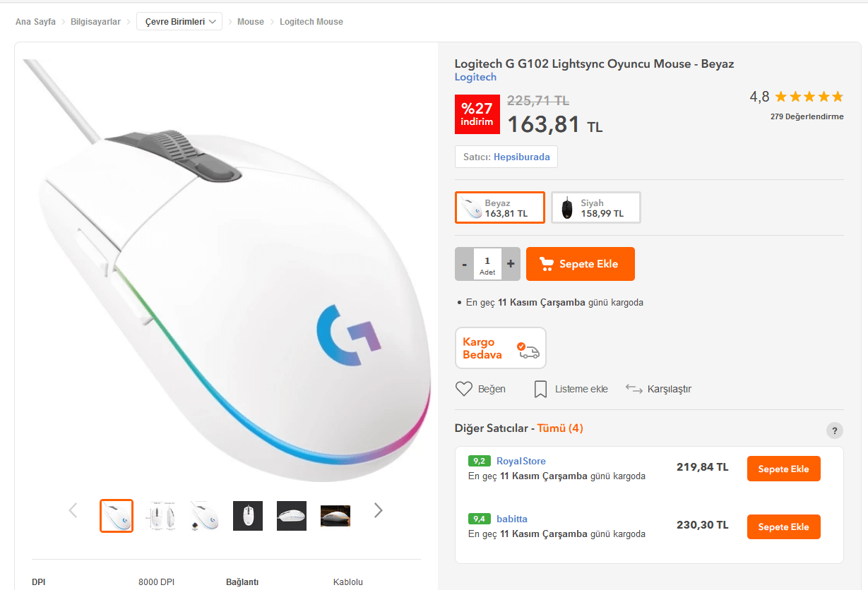This screenshot has height=590, width=868.
Task: Add babitta seller offer to cart
Action: (x=783, y=526)
